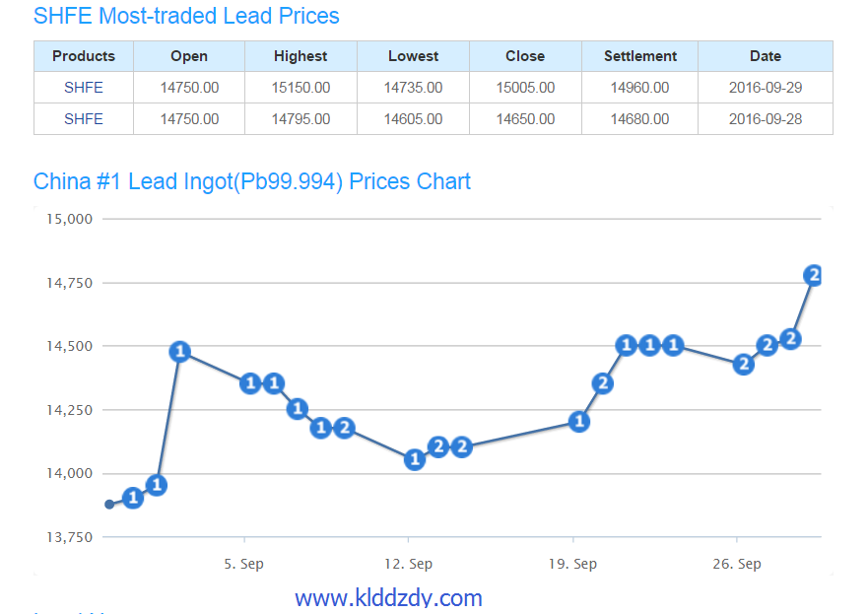Click the www.klddzdy.com watermark link
The height and width of the screenshot is (614, 868).
(388, 597)
